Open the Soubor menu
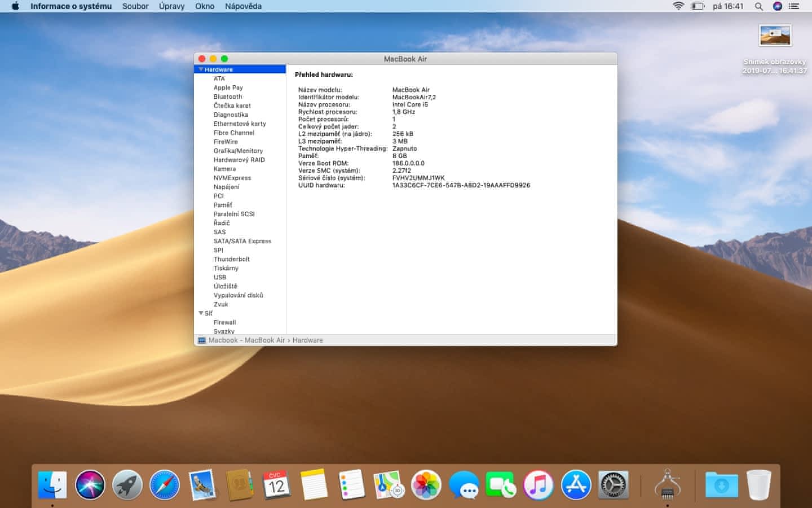The image size is (812, 508). (x=135, y=6)
